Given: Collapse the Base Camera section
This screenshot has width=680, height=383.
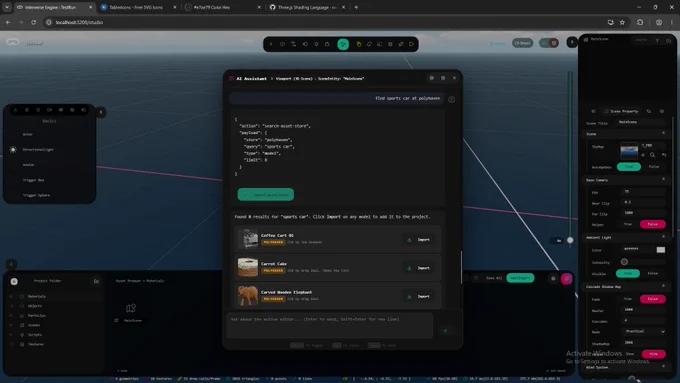Looking at the screenshot, I should tap(663, 179).
